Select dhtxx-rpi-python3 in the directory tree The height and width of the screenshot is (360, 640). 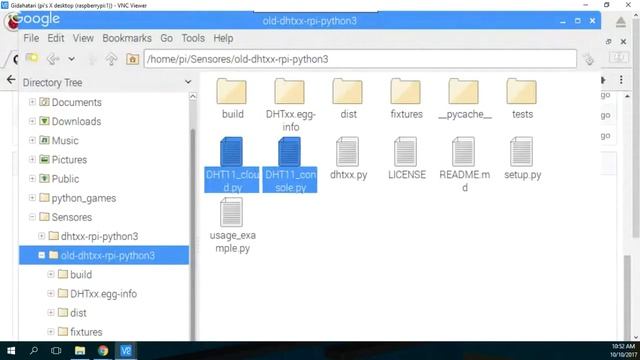pos(100,236)
